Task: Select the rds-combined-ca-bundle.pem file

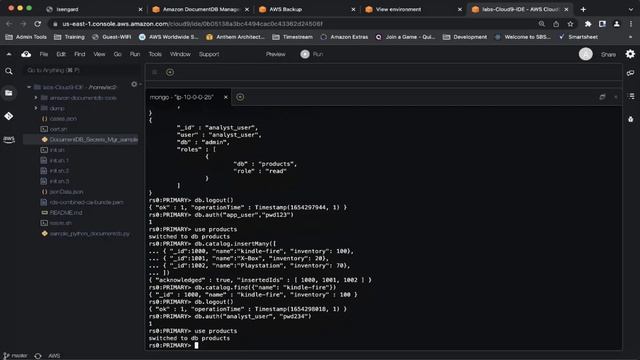Action: click(86, 202)
